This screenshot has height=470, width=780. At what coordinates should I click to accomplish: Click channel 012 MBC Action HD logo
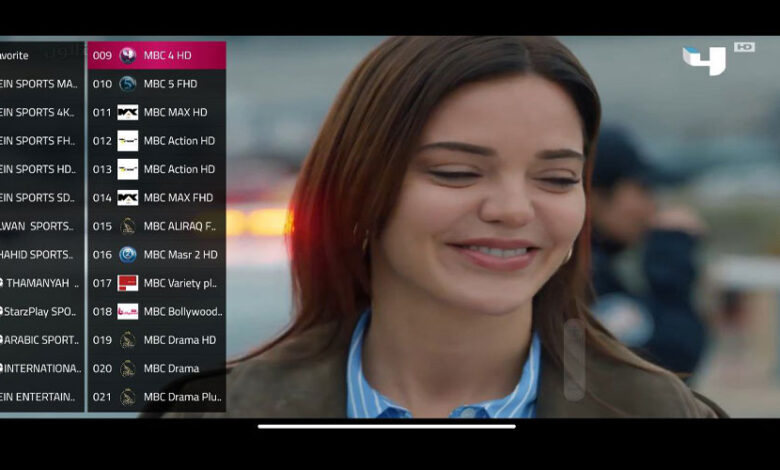coord(128,141)
